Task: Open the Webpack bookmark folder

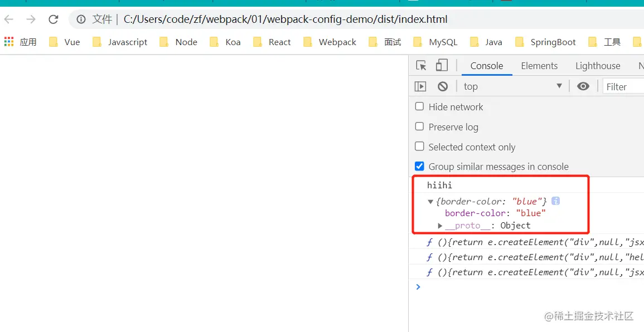Action: point(330,42)
